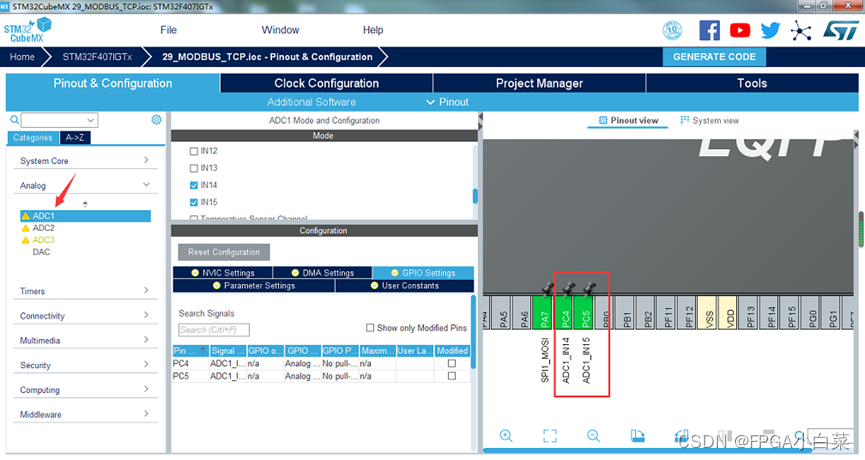Screen dimensions: 865x460
Task: Click the Search Signals input field
Action: coord(214,330)
